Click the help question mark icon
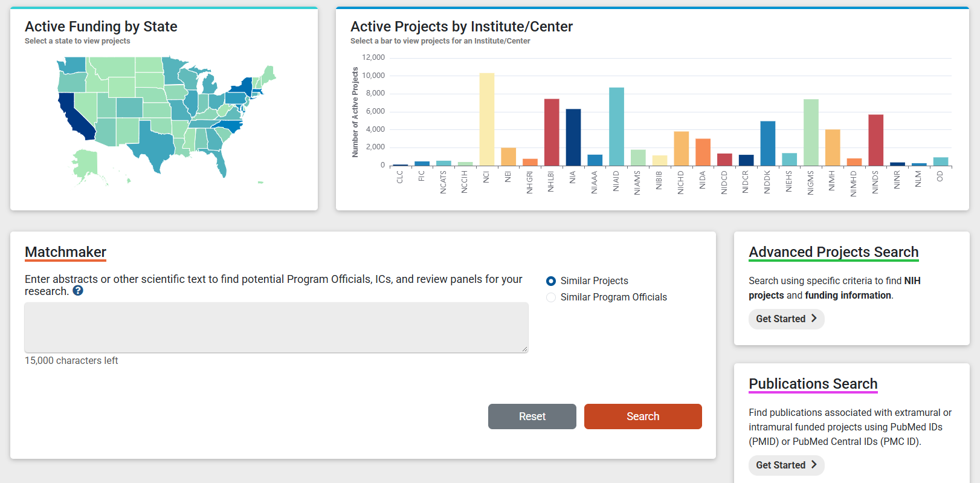 coord(78,291)
